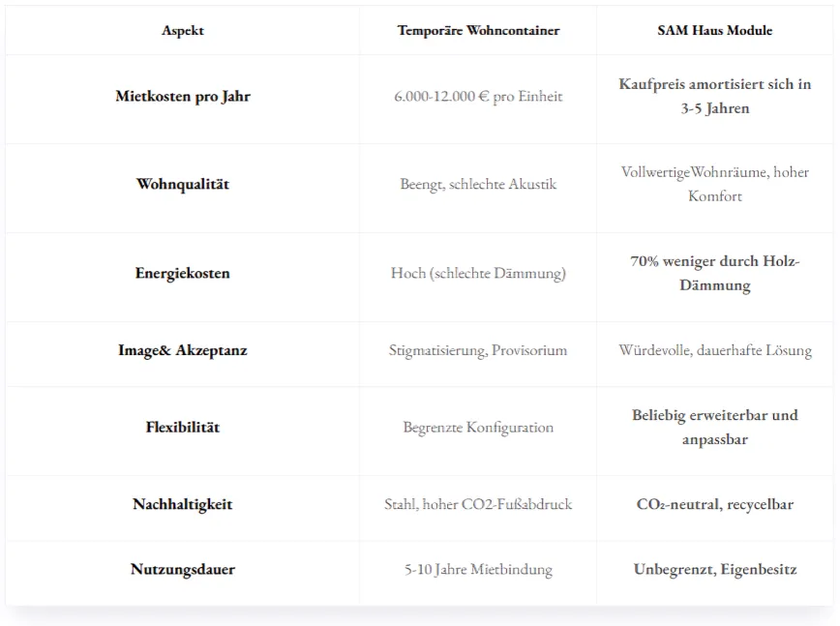Click the 6.000-12.000 € pro Einheit cell
The width and height of the screenshot is (840, 626).
point(478,97)
